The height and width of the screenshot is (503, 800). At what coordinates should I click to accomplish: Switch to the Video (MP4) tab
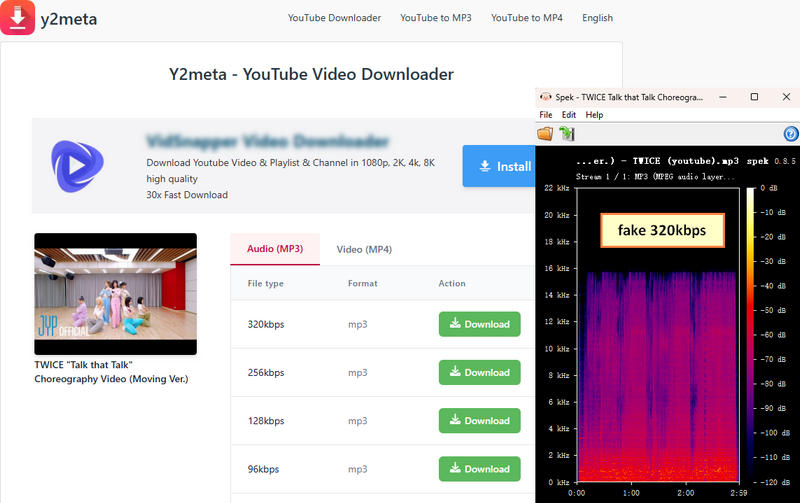[x=364, y=249]
